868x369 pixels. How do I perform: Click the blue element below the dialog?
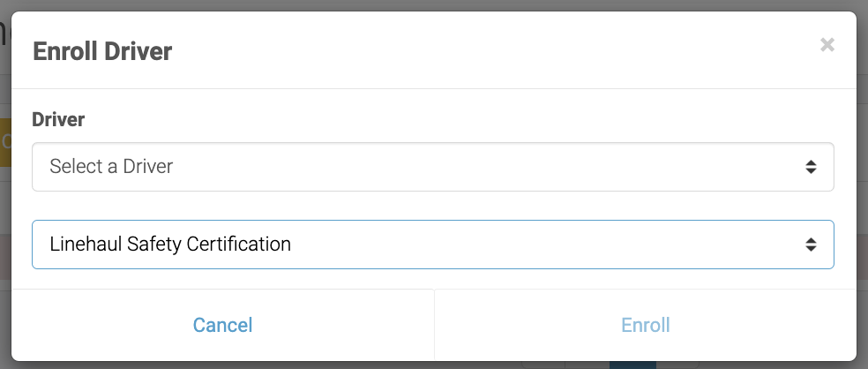point(632,365)
